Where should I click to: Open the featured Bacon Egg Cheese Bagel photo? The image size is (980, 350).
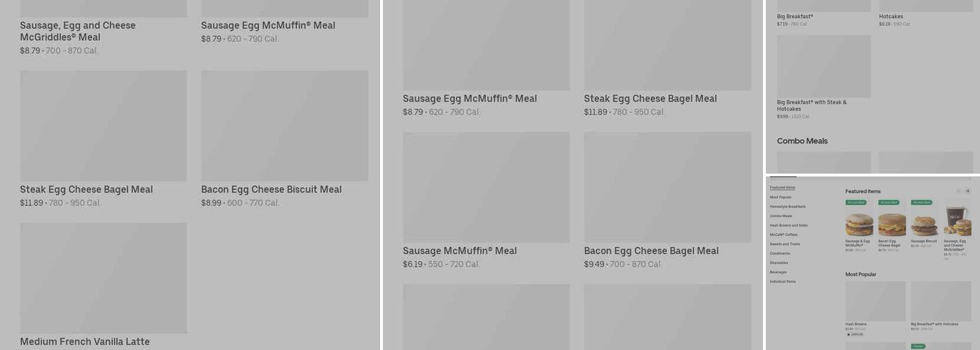tap(892, 224)
